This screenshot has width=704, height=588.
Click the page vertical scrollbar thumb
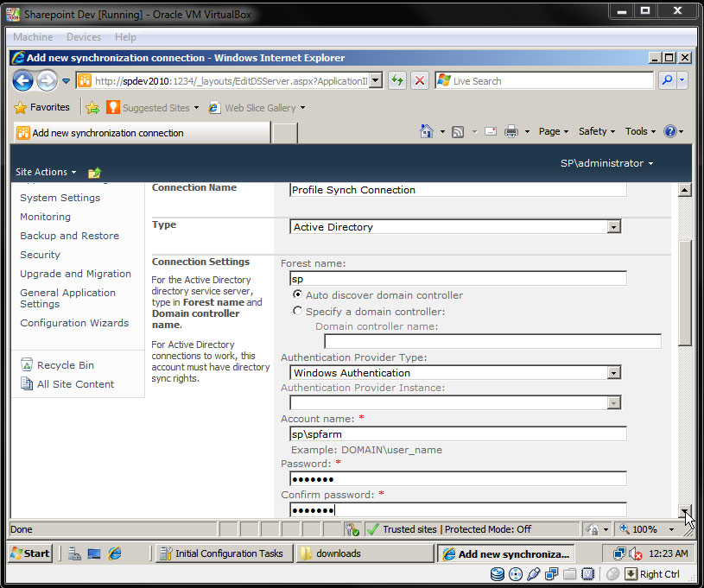pyautogui.click(x=684, y=293)
